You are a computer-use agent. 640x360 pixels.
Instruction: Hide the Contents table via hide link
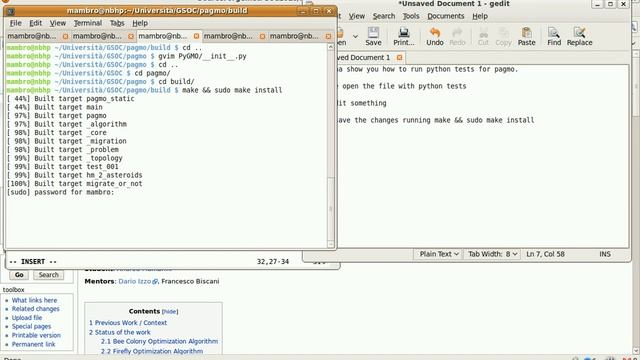[x=170, y=311]
